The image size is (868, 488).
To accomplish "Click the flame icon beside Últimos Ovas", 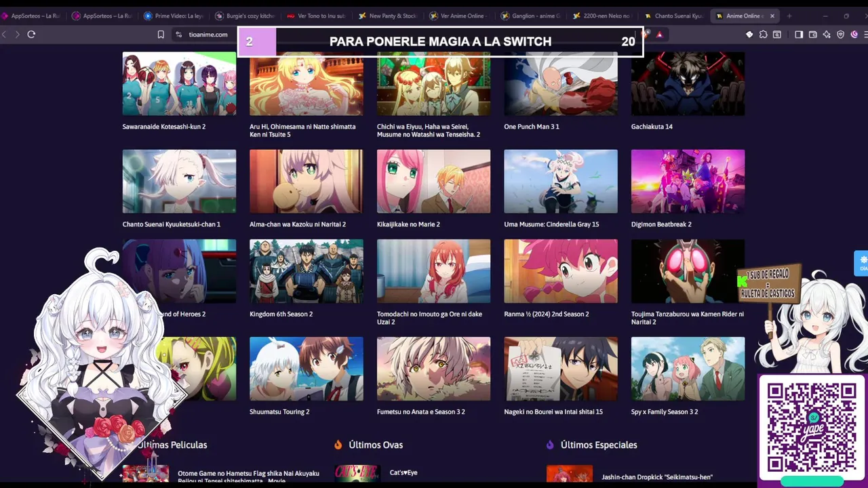I will (x=338, y=445).
